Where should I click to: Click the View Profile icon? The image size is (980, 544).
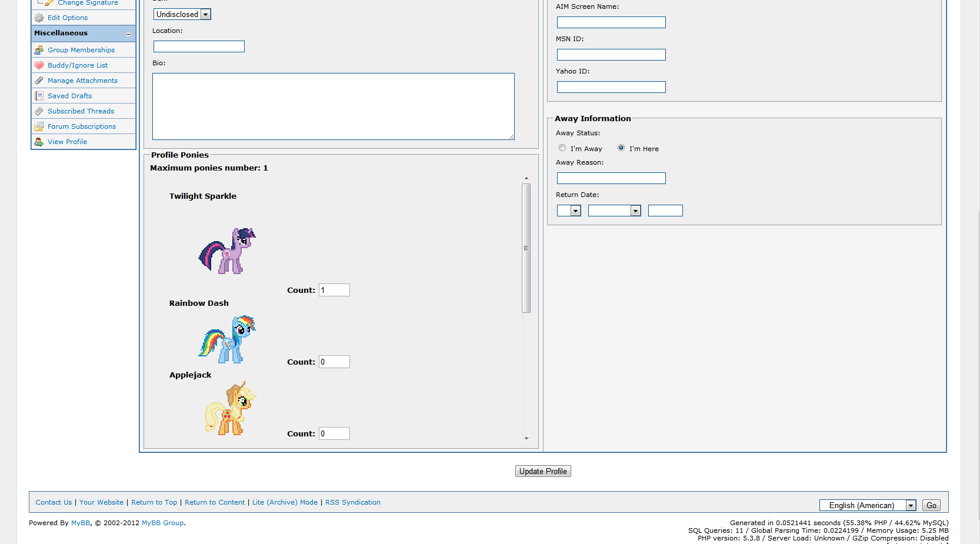click(x=39, y=142)
